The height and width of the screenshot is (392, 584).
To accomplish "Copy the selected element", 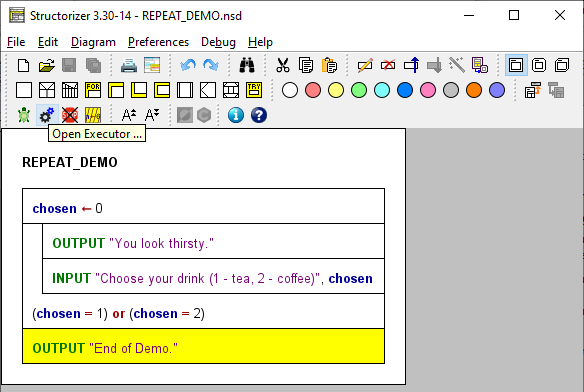I will [306, 66].
